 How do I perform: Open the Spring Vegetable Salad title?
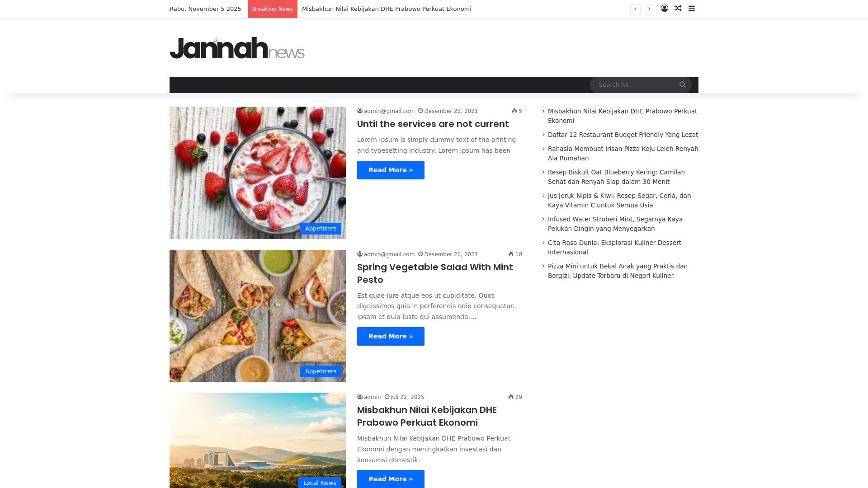435,273
